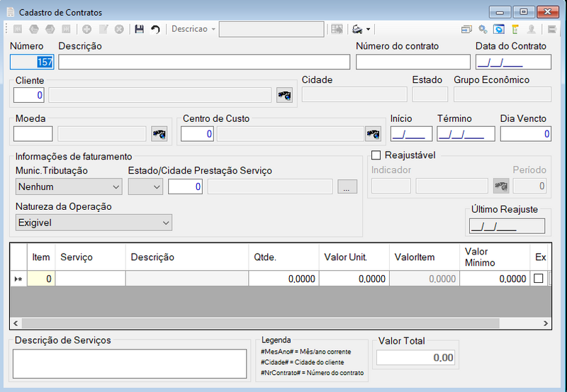The height and width of the screenshot is (392, 567).
Task: Click the gears toolbar icon
Action: (483, 29)
